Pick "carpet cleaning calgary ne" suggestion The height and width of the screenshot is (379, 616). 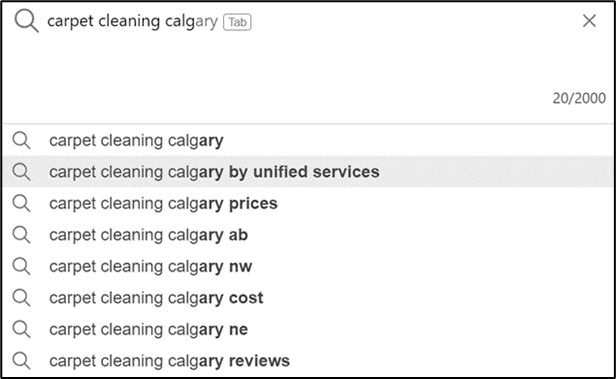[x=308, y=329]
